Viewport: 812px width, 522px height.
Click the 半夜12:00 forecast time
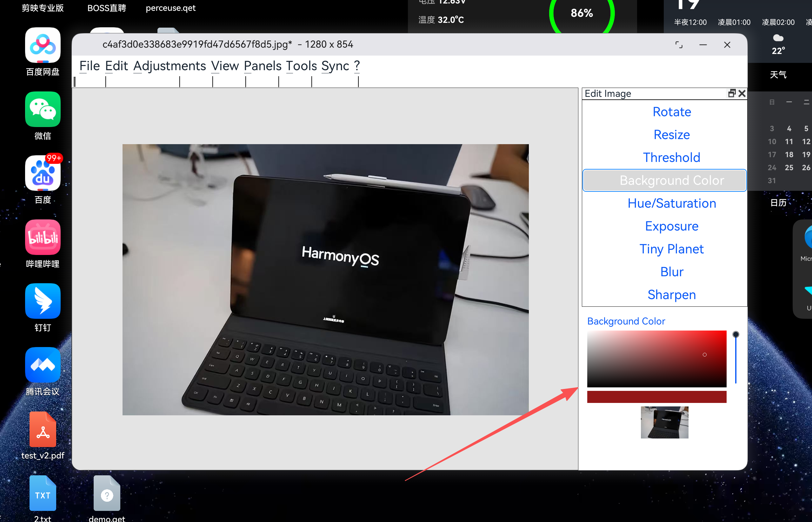tap(690, 22)
